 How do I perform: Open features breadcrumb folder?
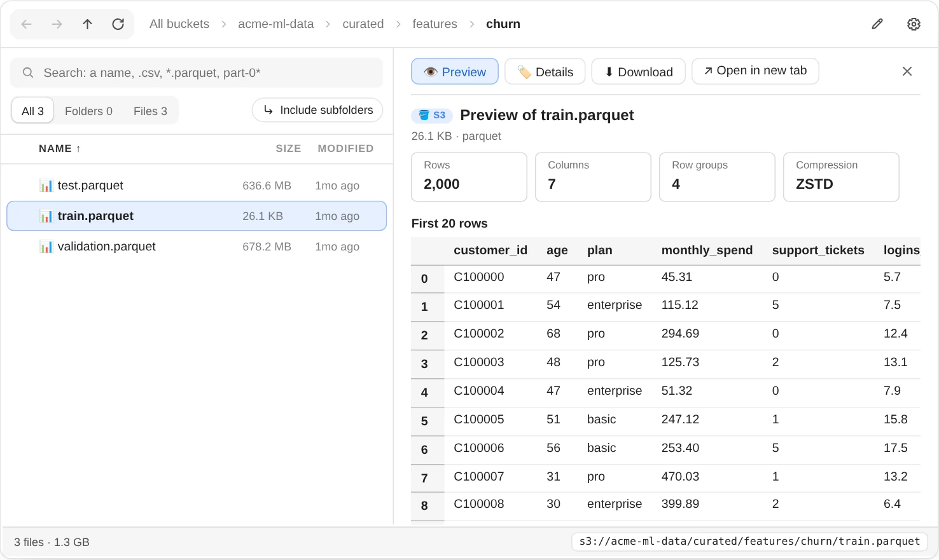435,24
